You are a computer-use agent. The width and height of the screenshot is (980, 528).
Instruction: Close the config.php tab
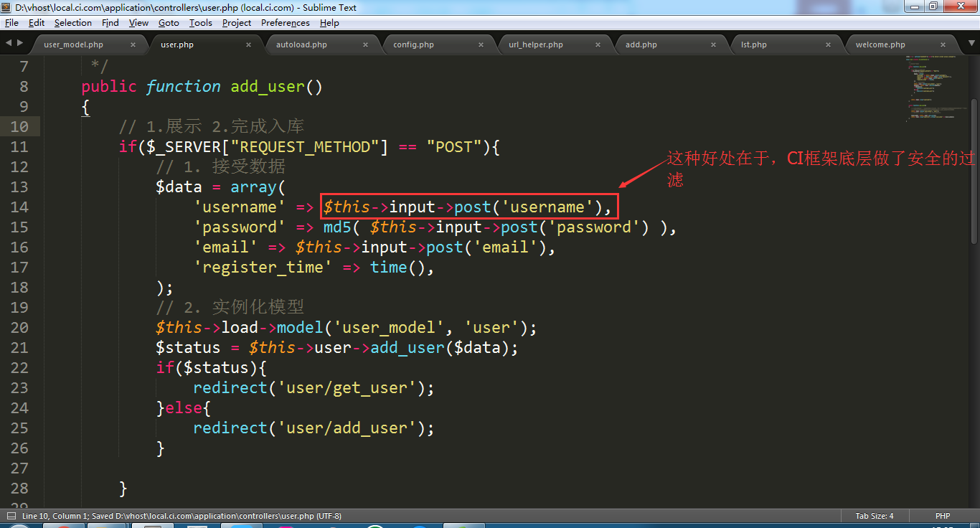point(482,44)
